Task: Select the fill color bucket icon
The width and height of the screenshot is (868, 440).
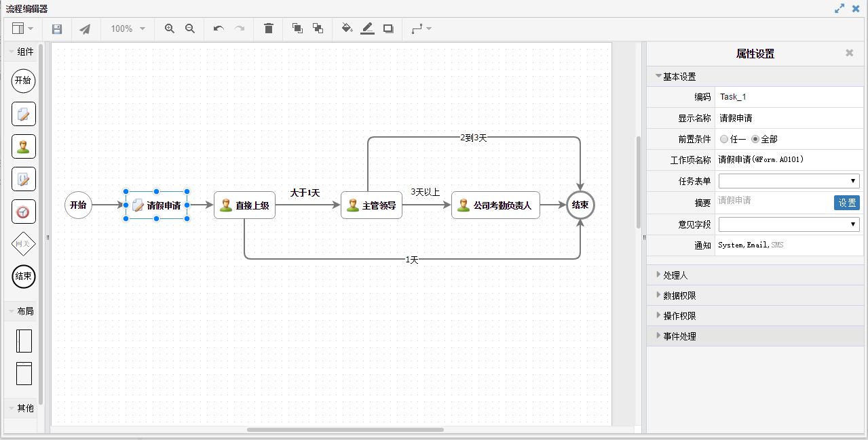Action: tap(347, 28)
